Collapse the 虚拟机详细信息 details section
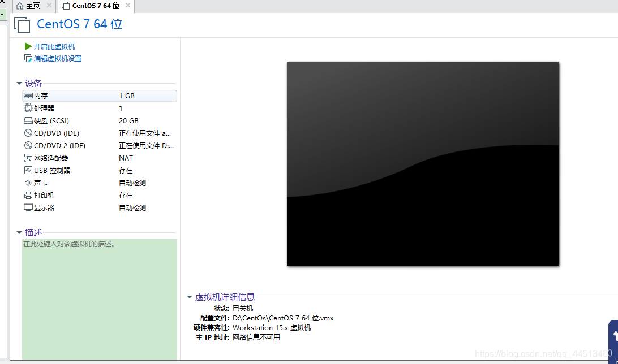This screenshot has height=364, width=618. (189, 296)
